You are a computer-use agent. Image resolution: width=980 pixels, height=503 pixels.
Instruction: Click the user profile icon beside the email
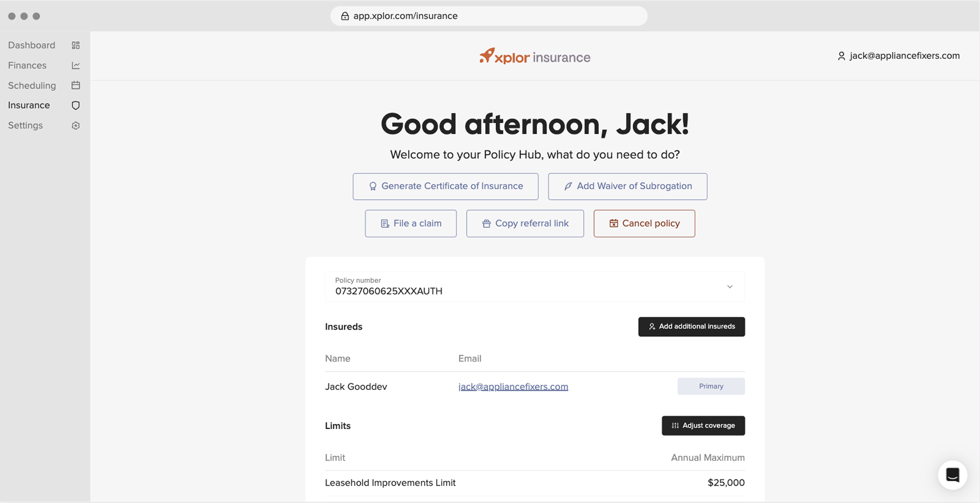pyautogui.click(x=842, y=56)
